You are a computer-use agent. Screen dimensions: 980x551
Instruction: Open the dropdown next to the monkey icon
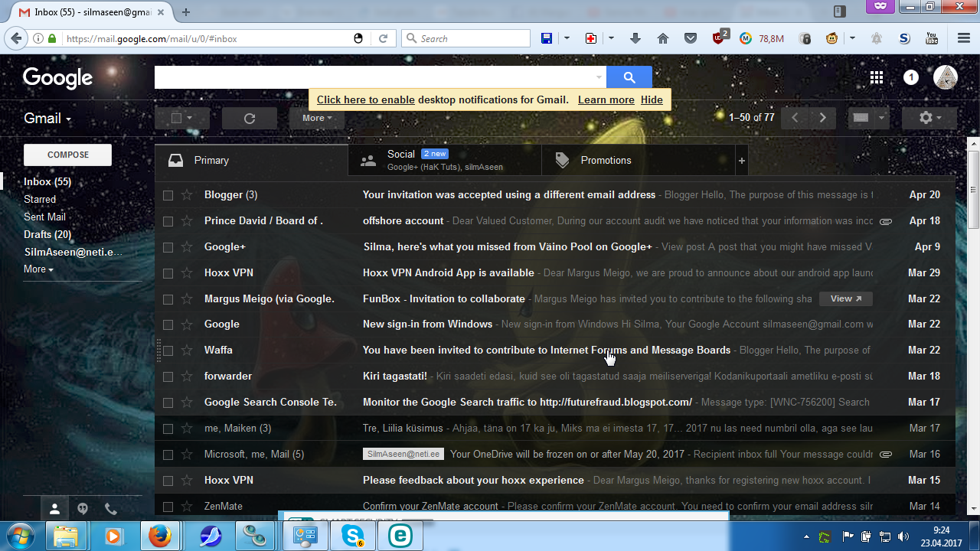tap(852, 38)
